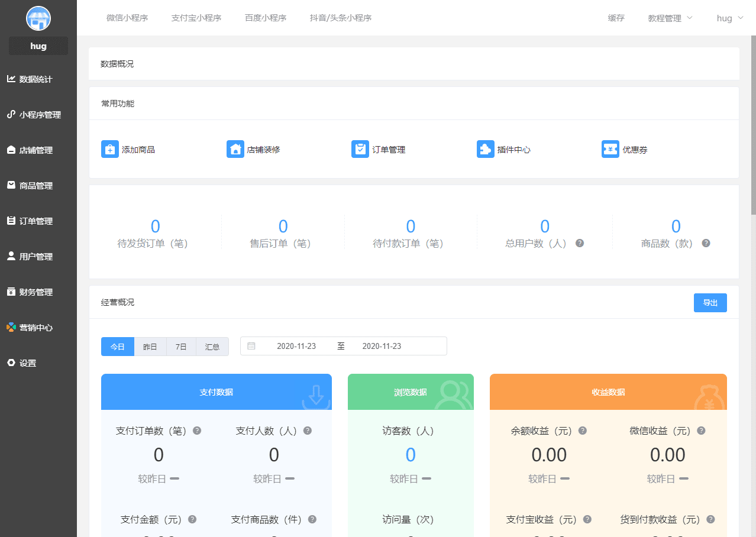Click the 优惠券 shortcut label

pos(635,150)
